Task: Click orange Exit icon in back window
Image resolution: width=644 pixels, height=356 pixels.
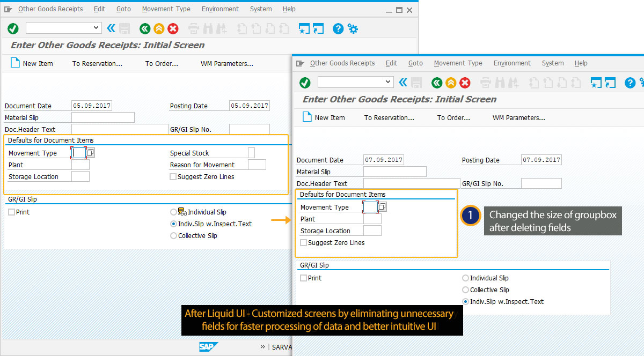Action: coord(159,28)
